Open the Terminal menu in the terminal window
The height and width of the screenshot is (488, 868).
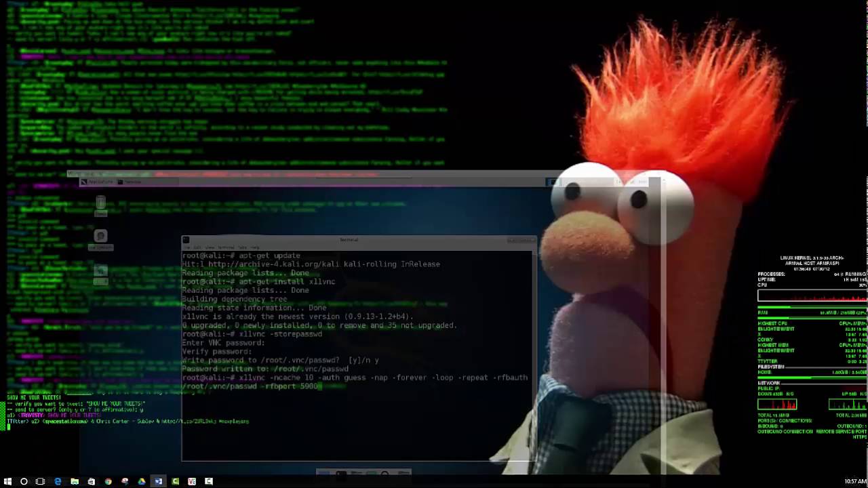coord(225,247)
